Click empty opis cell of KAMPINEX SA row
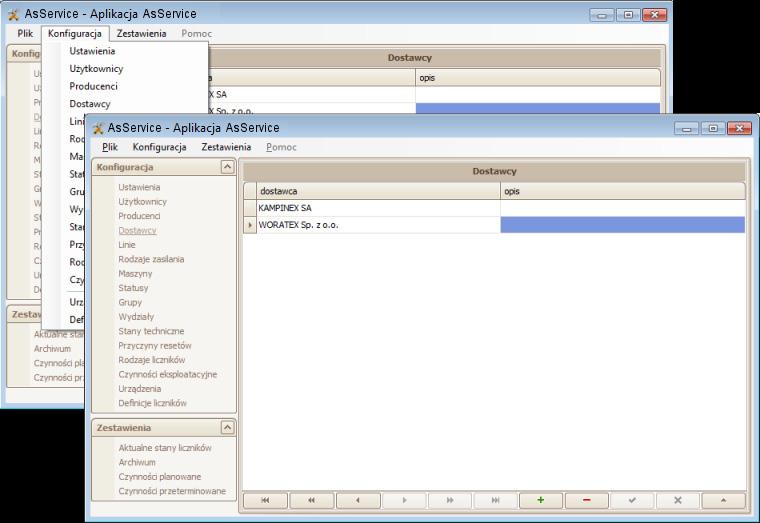 point(623,208)
